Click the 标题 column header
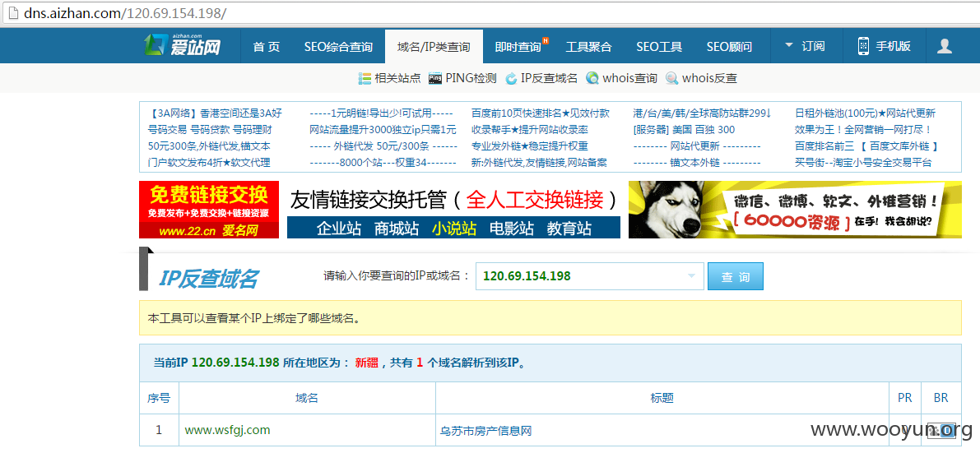Viewport: 980px width, 453px height. [662, 398]
